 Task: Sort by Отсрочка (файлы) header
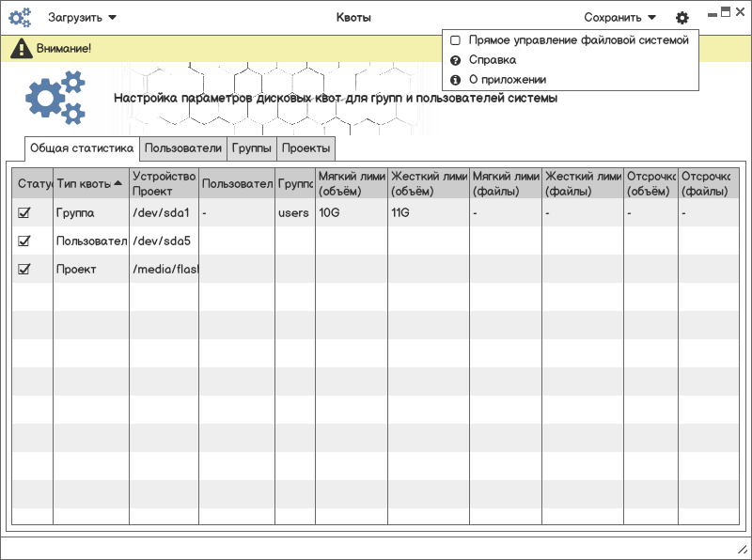pyautogui.click(x=709, y=183)
